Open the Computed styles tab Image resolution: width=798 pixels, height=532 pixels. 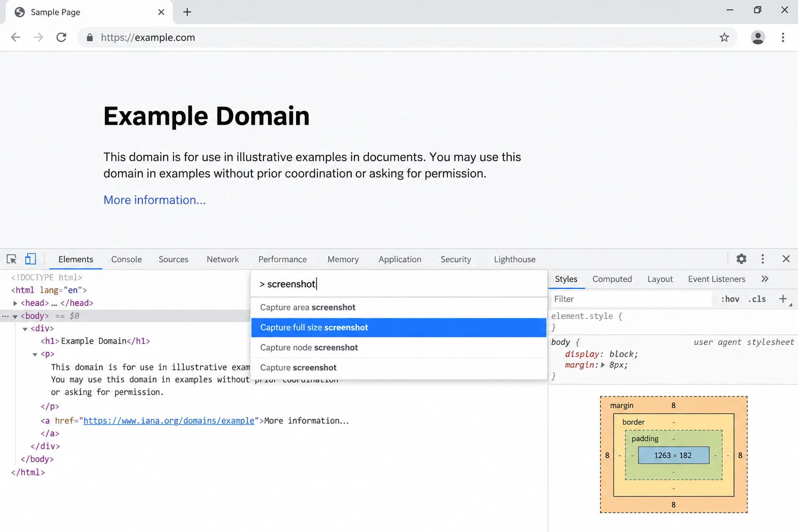coord(612,279)
